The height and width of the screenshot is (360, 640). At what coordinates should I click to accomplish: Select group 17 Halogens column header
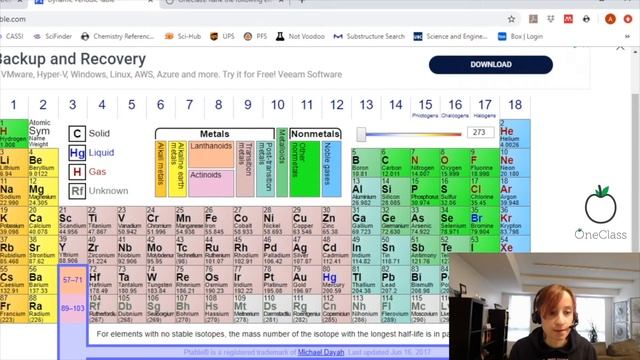click(485, 107)
